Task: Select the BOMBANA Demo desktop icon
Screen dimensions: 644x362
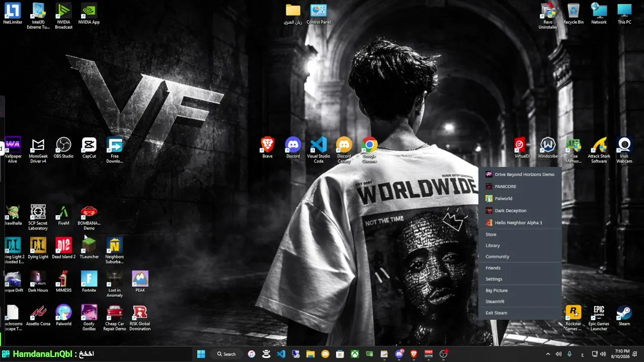Action: pos(89,217)
